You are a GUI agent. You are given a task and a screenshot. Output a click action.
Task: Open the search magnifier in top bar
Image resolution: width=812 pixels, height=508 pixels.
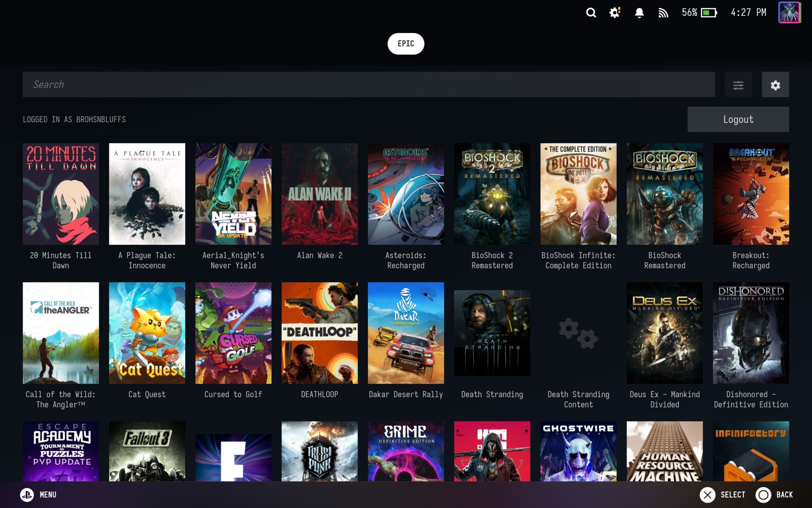click(x=591, y=13)
